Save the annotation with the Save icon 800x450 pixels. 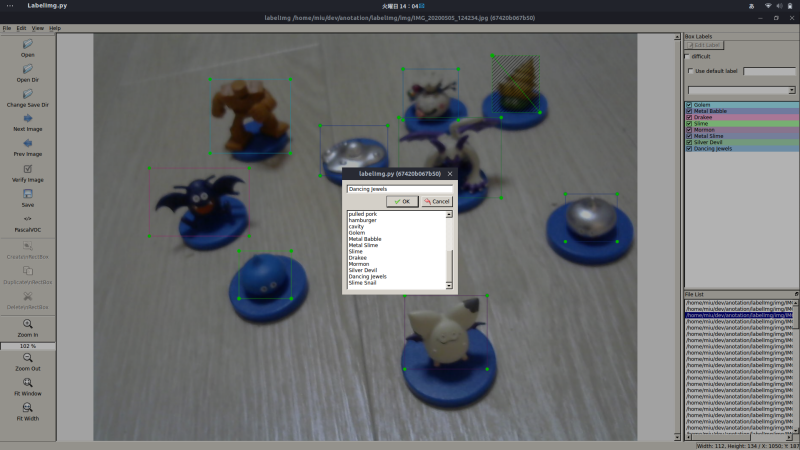click(28, 194)
